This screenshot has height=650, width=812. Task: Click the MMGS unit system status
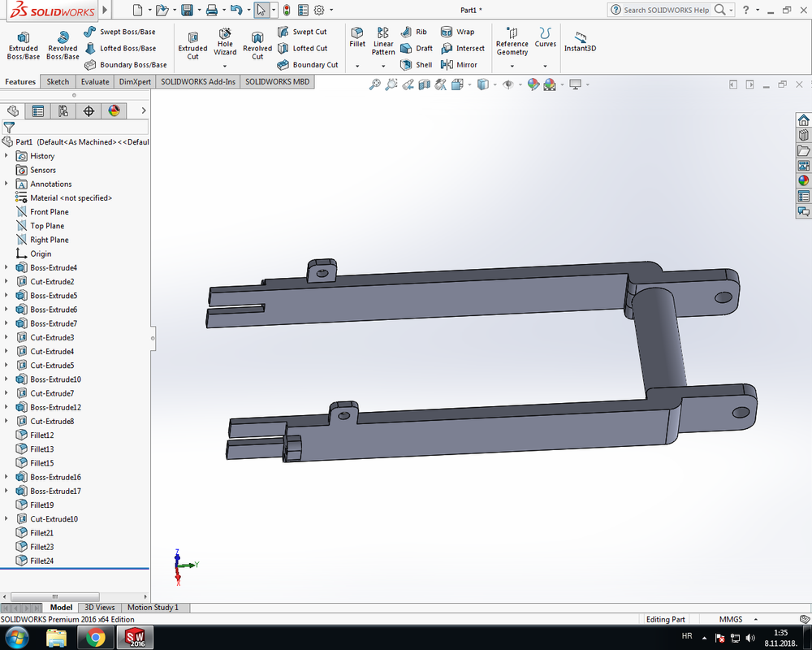[x=731, y=619]
